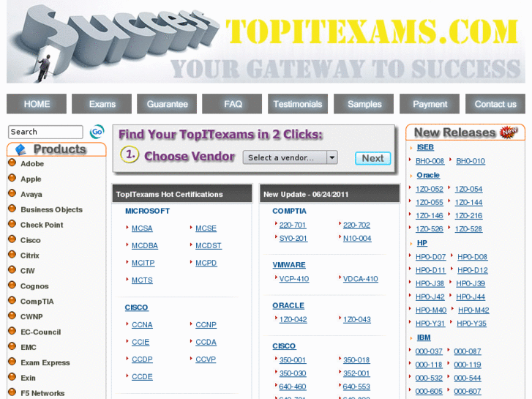The height and width of the screenshot is (399, 532).
Task: Open the MCPD certification link
Action: (x=206, y=263)
